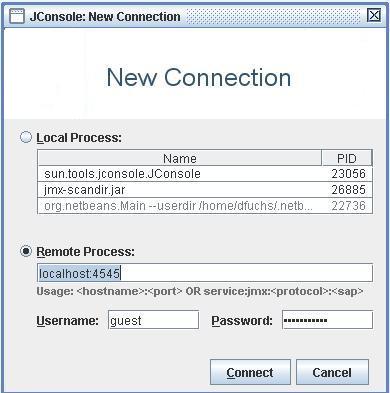The width and height of the screenshot is (390, 393).
Task: Click the JConsole window icon in title bar
Action: click(x=17, y=16)
